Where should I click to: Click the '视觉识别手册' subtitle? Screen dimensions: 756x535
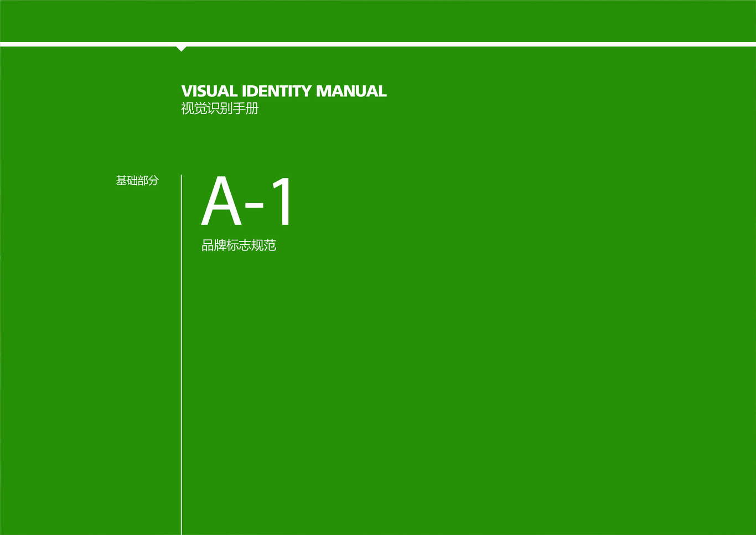(220, 109)
